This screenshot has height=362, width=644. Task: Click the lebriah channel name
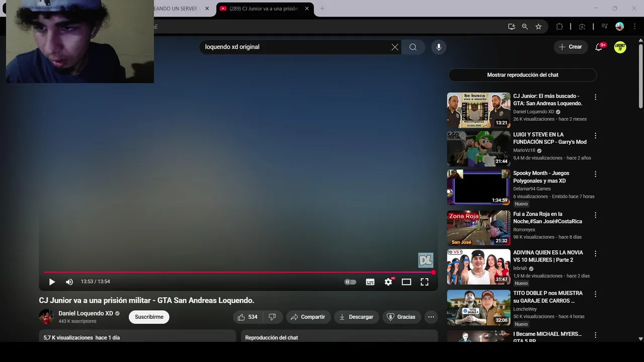[520, 268]
